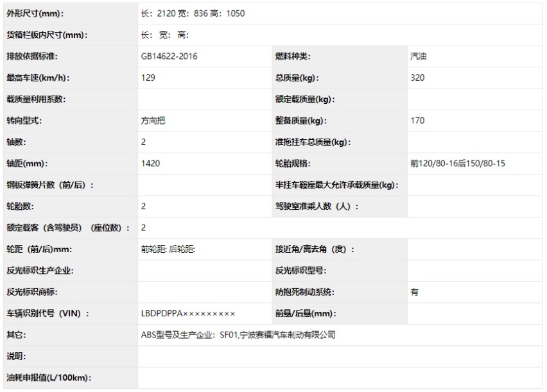Select the 汽油 fuel type value
The width and height of the screenshot is (547, 392).
[419, 56]
